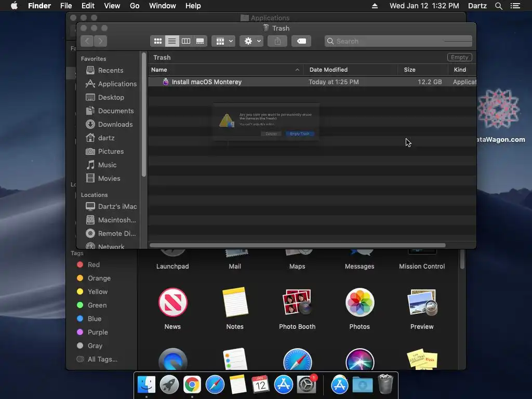Select Install macOS Monterey file row

point(312,82)
